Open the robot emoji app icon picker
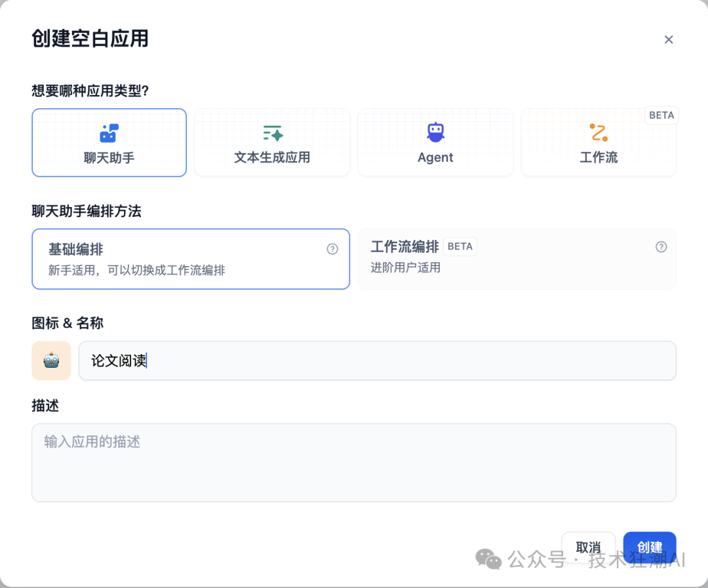The height and width of the screenshot is (588, 708). tap(51, 361)
